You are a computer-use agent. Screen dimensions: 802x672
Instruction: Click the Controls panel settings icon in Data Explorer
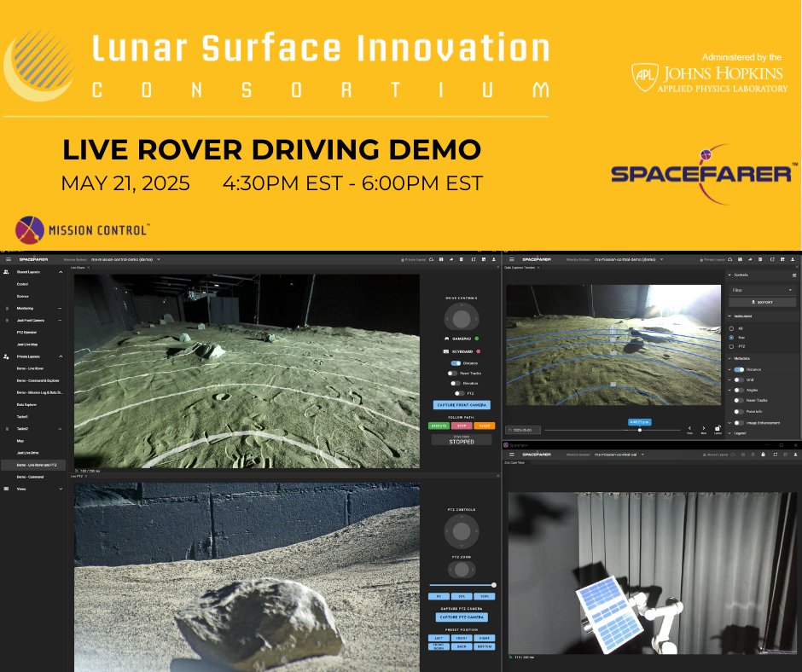(794, 275)
